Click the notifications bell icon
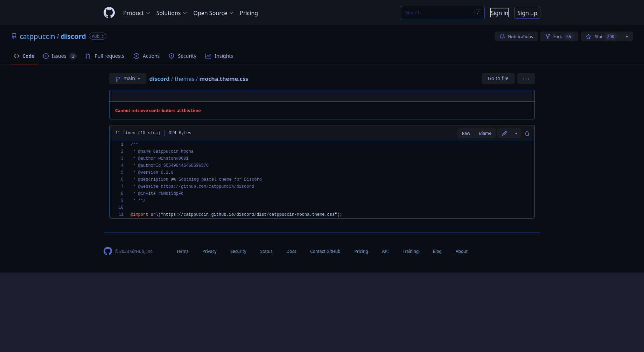The image size is (644, 352). tap(502, 36)
